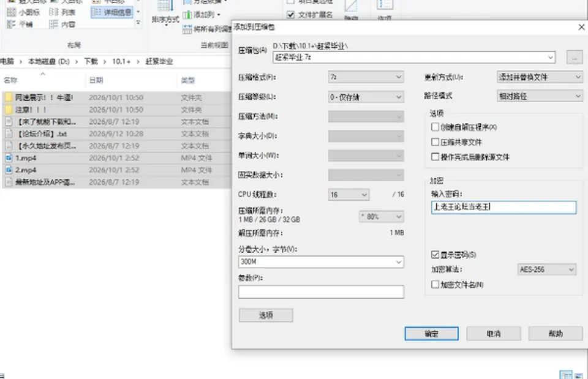Sort by the 日期 column header
Screen dimensions: 588x379
[96, 80]
